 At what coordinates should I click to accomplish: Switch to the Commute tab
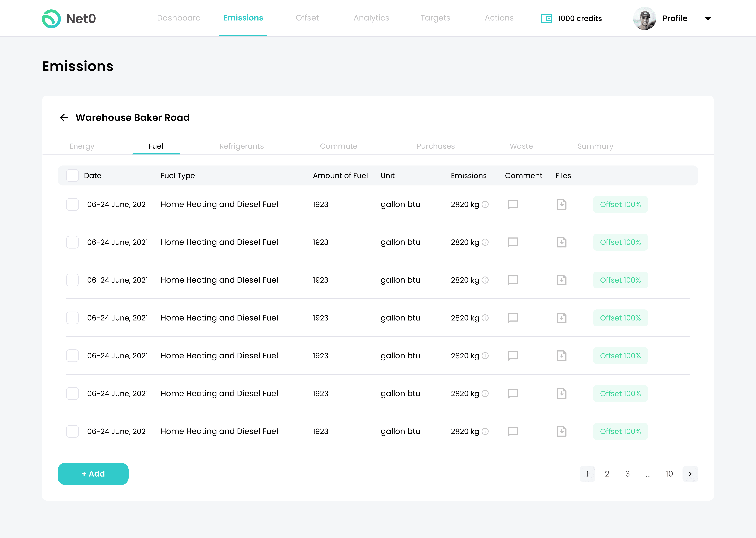click(339, 146)
